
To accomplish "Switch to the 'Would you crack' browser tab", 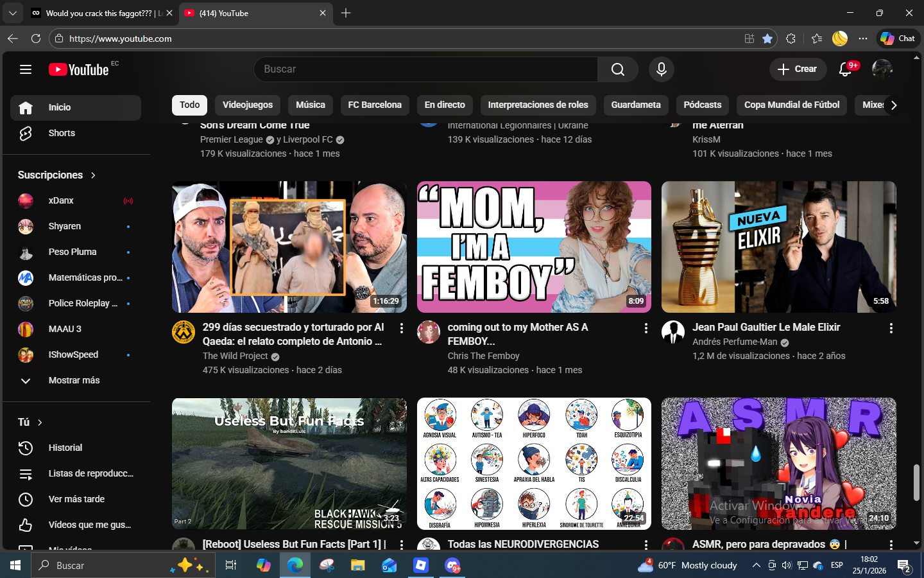I will click(103, 13).
